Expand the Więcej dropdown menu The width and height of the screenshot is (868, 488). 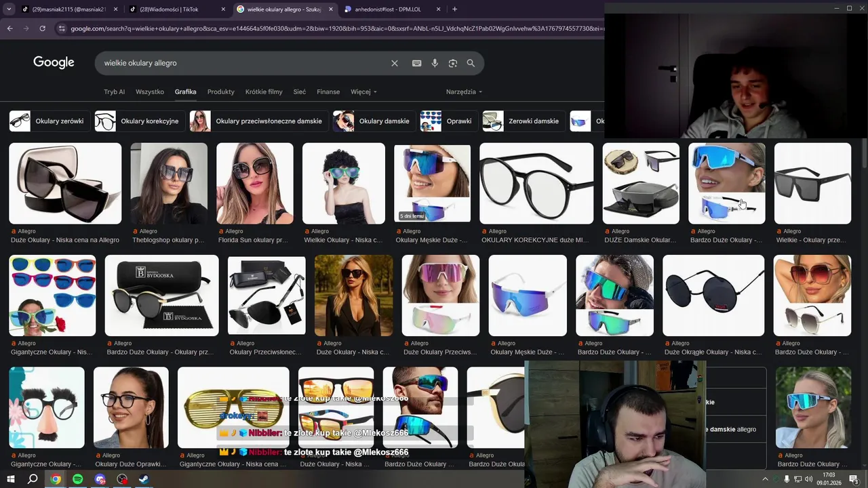363,91
